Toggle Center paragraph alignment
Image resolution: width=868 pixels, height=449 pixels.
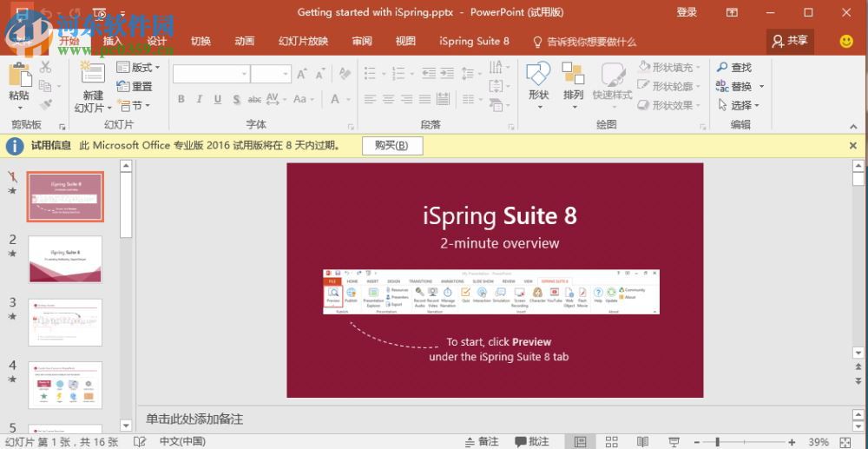(x=389, y=99)
